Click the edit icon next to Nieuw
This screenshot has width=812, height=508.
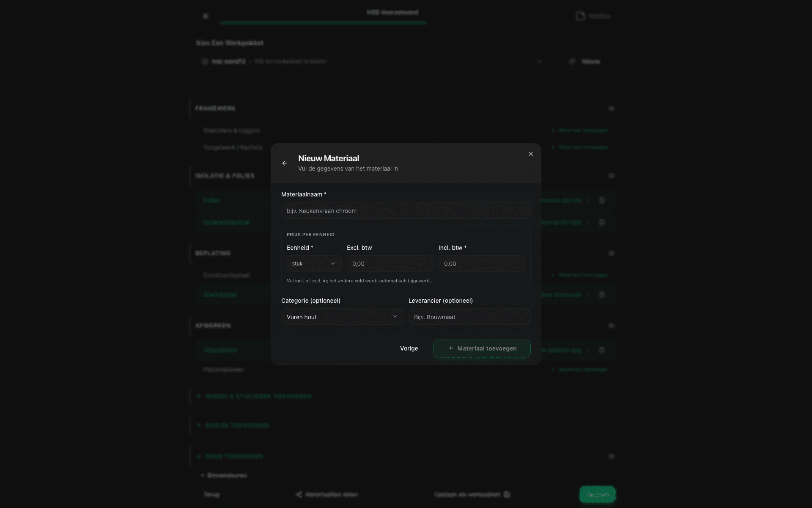tap(572, 61)
